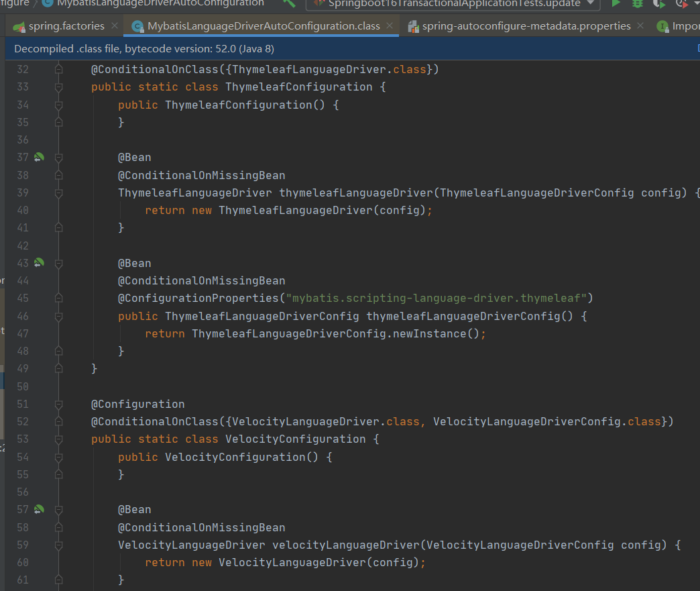Screen dimensions: 700x591
Task: Click line number 36 in the gutter
Action: point(23,140)
